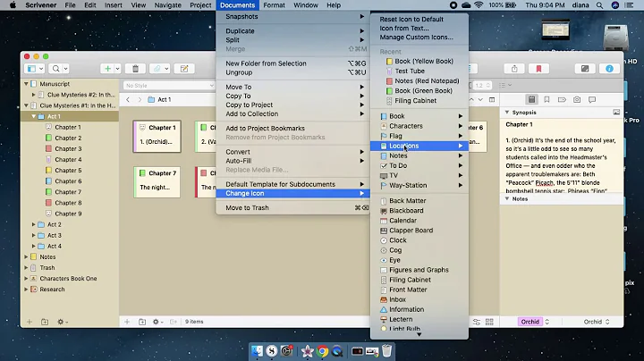Collapse the Act 1 folder in the binder
Viewport: 644px width, 361px height.
34,116
